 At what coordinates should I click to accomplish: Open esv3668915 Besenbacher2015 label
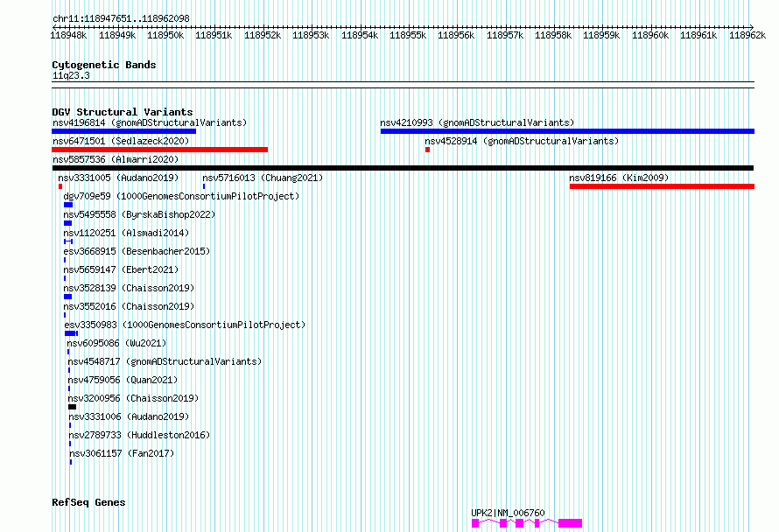[x=137, y=251]
